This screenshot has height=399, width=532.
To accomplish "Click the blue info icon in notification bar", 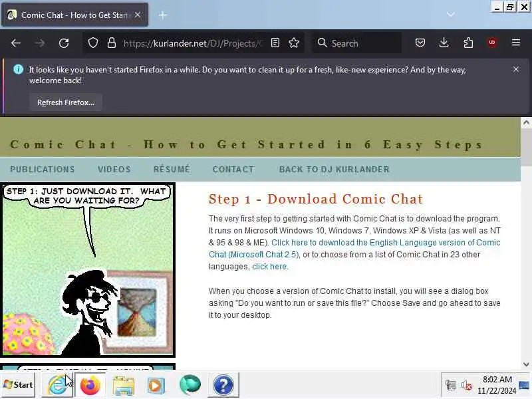I will click(18, 70).
